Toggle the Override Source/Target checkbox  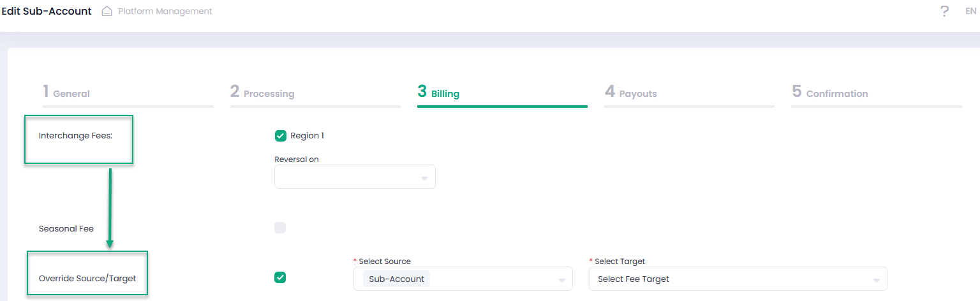pos(280,277)
